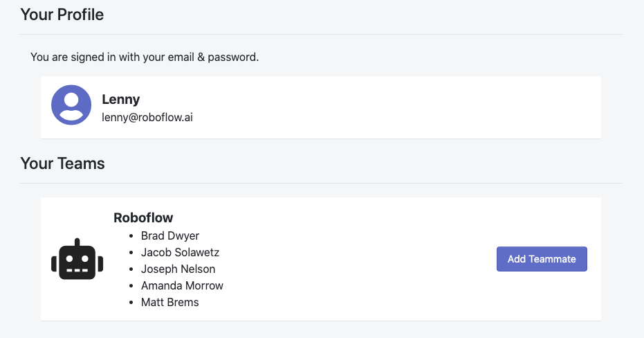Screen dimensions: 644x338
Task: Open the Roboflow team name
Action: pyautogui.click(x=143, y=218)
